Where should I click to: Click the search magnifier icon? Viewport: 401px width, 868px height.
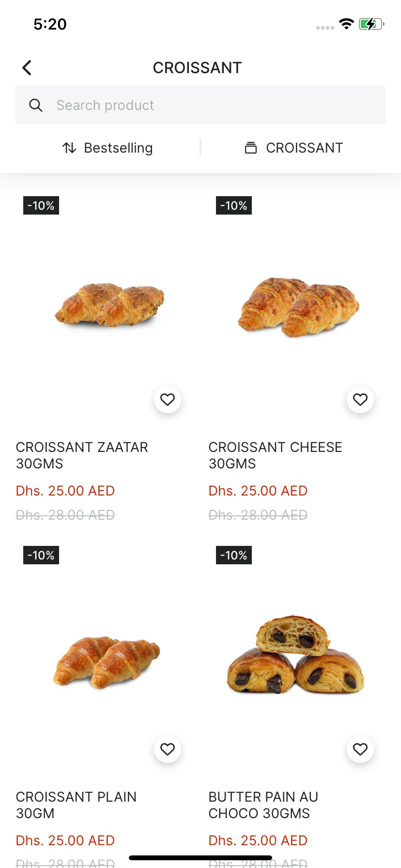36,105
